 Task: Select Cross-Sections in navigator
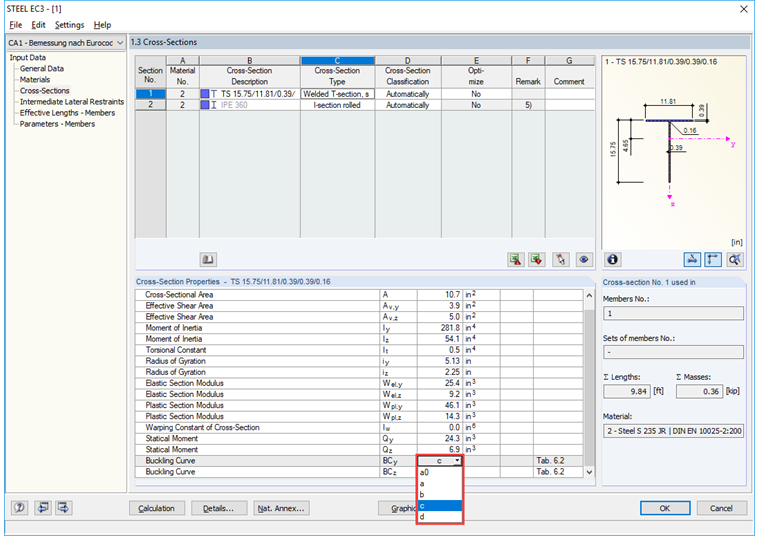45,91
